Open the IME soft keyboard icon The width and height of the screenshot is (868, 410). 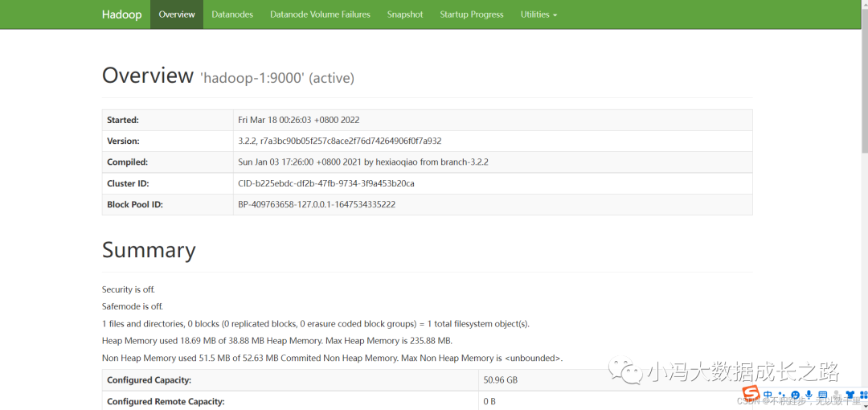(x=822, y=395)
